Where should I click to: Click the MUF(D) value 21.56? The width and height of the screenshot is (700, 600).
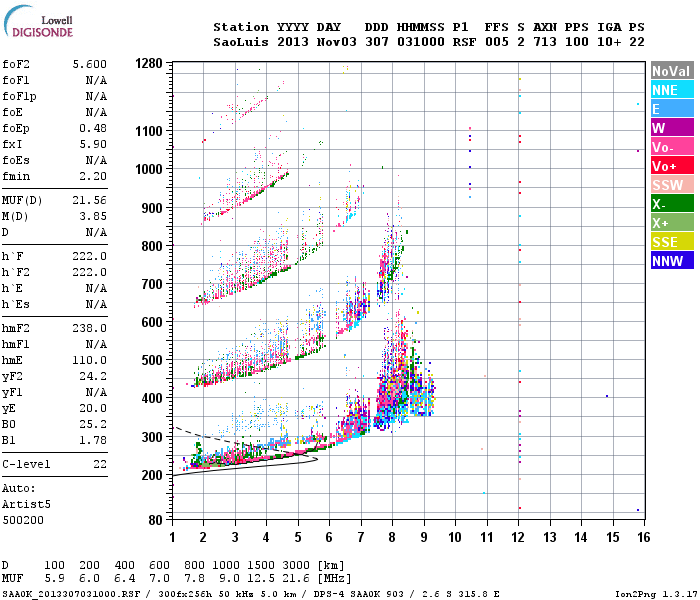tap(90, 200)
